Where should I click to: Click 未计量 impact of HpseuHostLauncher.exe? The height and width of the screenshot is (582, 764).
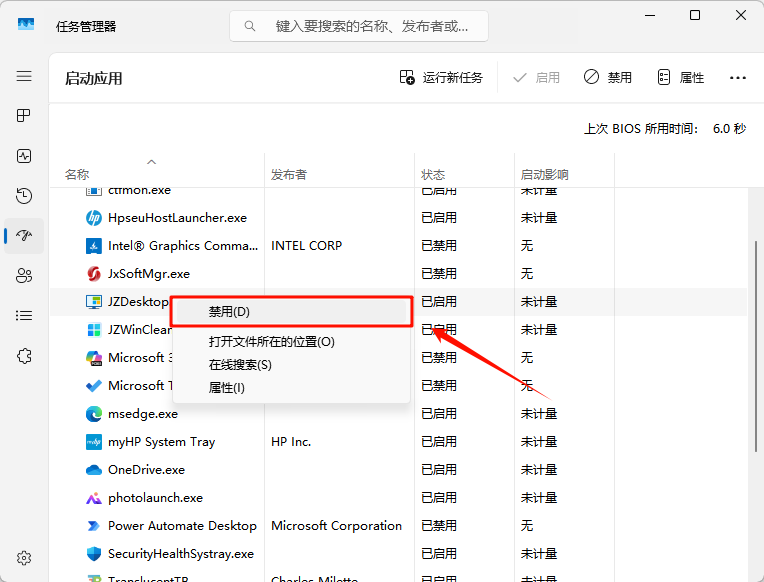(538, 218)
